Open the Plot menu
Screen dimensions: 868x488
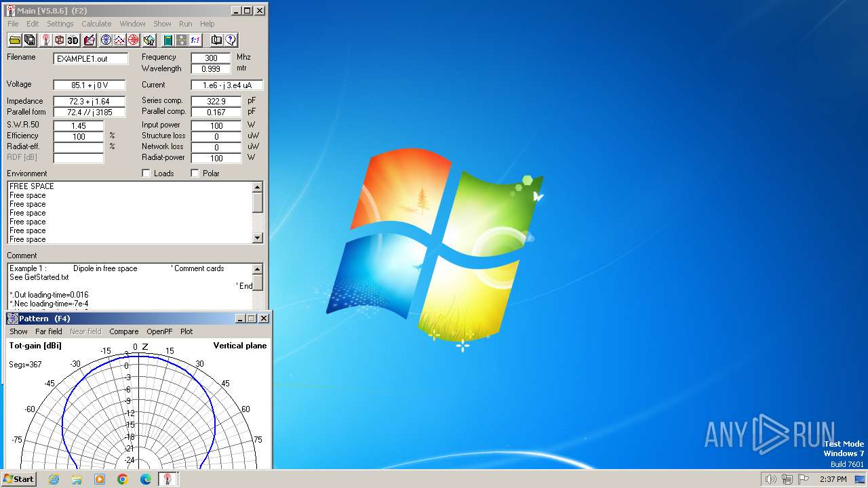coord(186,331)
